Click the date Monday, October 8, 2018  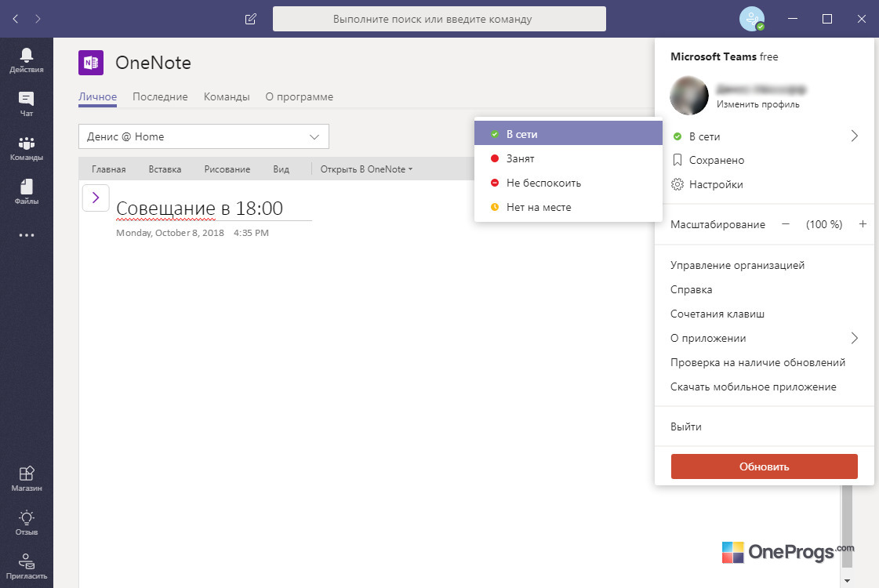tap(170, 233)
